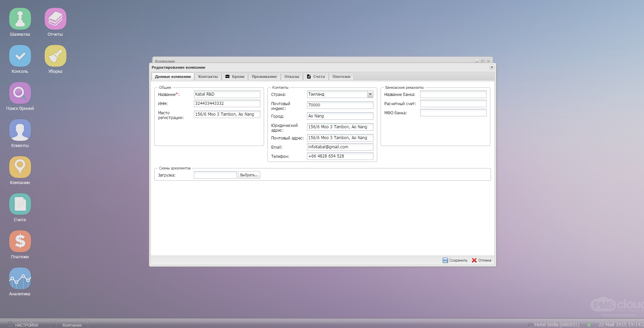Close the Редактирование компании dialog
Viewport: 644px width, 328px height.
(492, 67)
